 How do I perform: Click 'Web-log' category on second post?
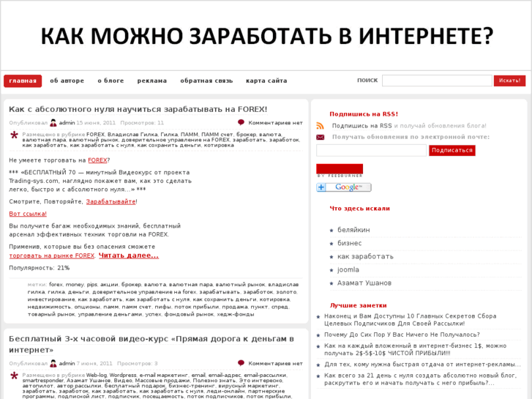97,376
